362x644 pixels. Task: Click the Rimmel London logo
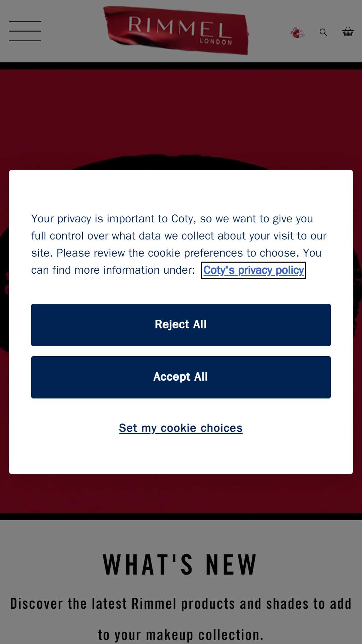176,31
